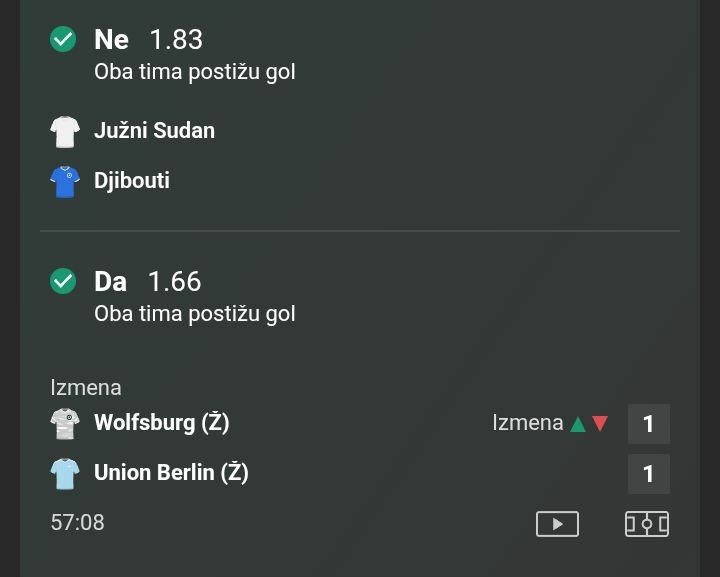Click the 1.83 odds value
The height and width of the screenshot is (577, 720).
(176, 39)
